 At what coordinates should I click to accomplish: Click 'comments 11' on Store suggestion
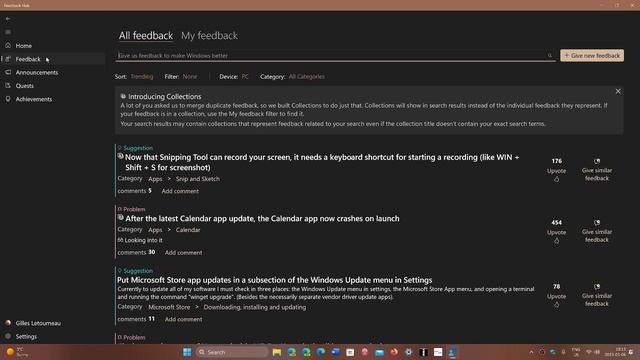(x=136, y=319)
